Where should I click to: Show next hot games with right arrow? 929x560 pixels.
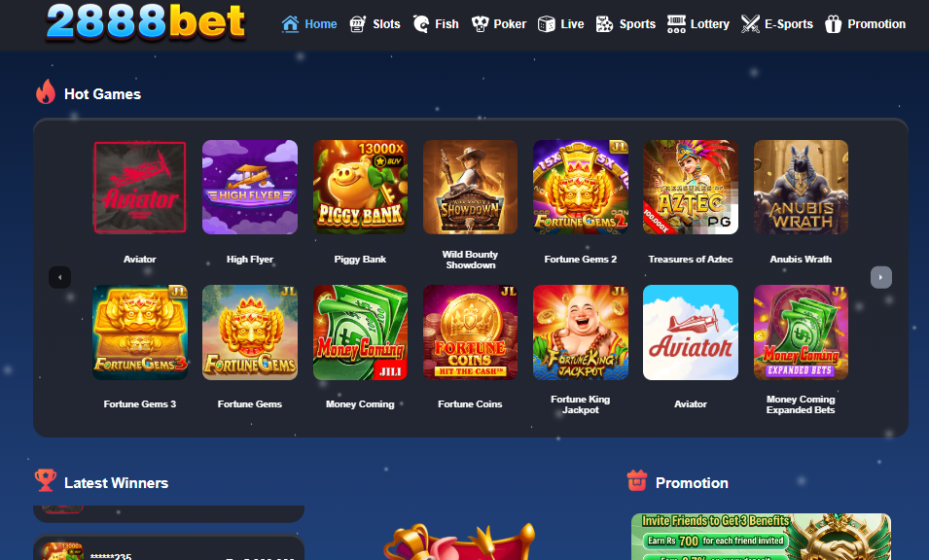coord(880,277)
